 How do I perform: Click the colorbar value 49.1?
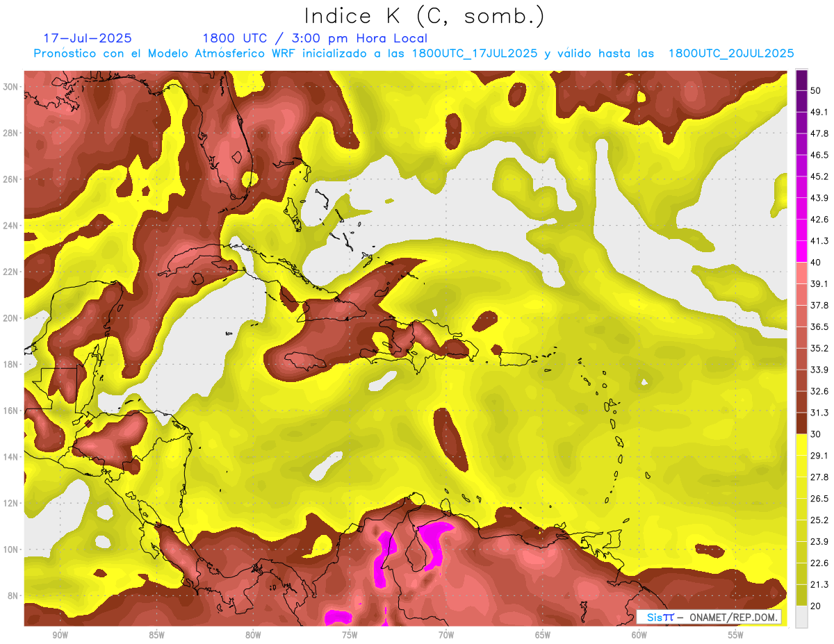click(819, 112)
